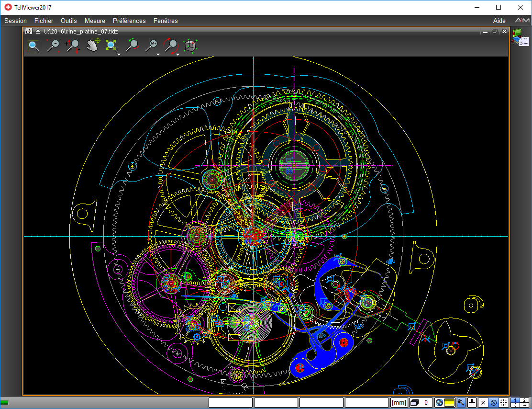Open the 3D cube view orientation tool
The height and width of the screenshot is (409, 532).
[x=190, y=45]
